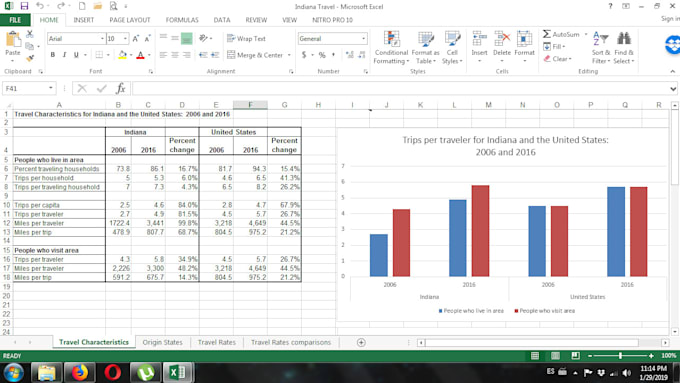Screen dimensions: 680x383
Task: Open the Origin States sheet tab
Action: (163, 342)
